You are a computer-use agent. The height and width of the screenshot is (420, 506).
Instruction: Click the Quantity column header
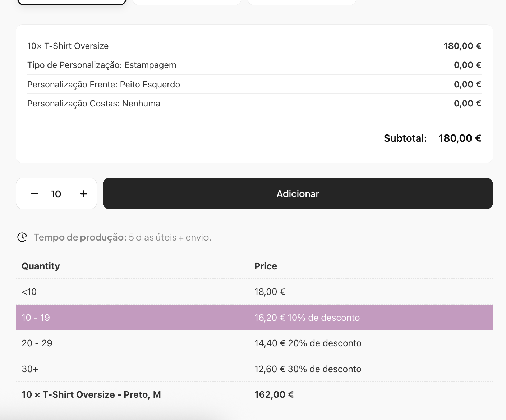[x=41, y=266]
